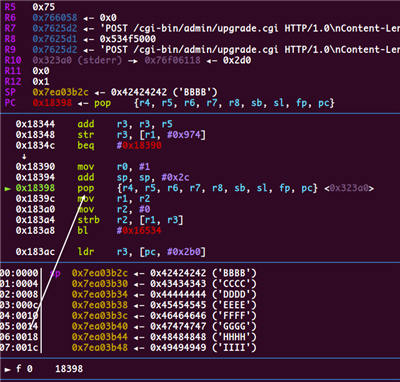Image resolution: width=400 pixels, height=382 pixels.
Task: Click stack value 0x49494949 IIII
Action: [x=203, y=348]
